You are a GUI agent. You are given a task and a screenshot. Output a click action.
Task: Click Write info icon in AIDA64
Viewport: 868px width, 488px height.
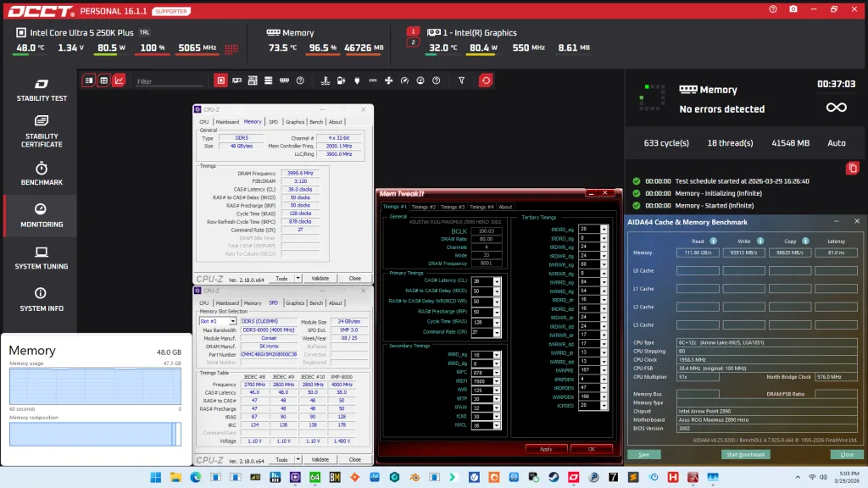pyautogui.click(x=760, y=241)
